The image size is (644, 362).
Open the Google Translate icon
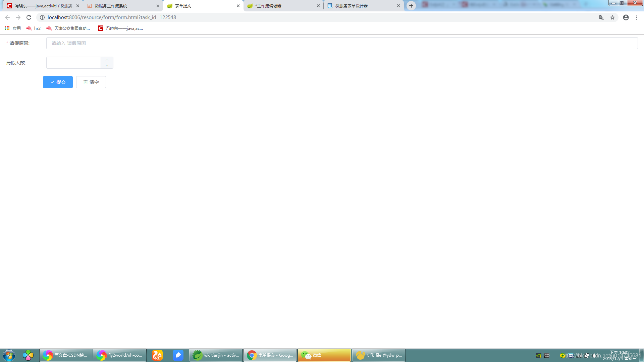[x=602, y=17]
